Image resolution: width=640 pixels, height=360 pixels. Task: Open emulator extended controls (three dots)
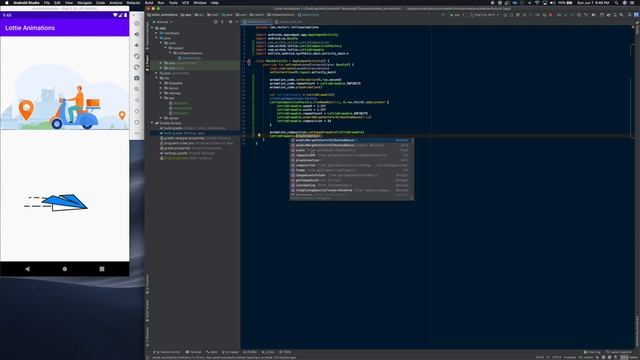[137, 133]
